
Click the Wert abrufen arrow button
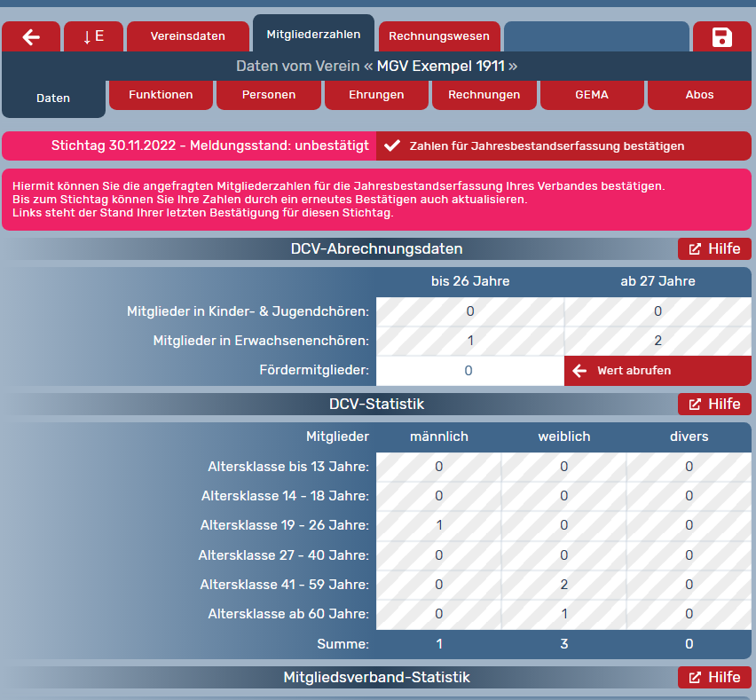point(657,371)
